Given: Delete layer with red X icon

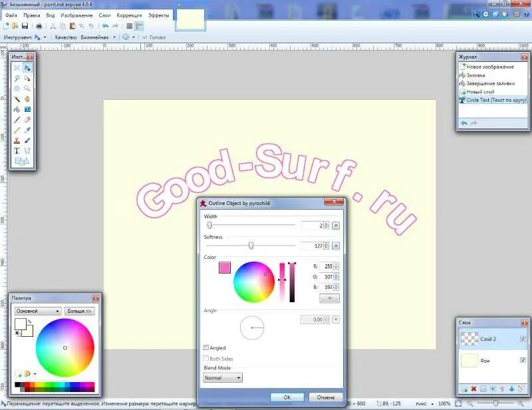Looking at the screenshot, I should pos(473,389).
